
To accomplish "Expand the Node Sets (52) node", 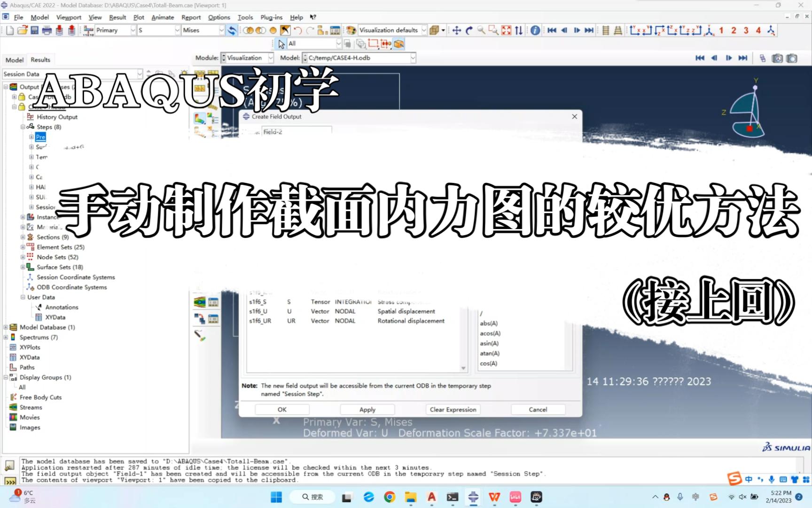I will coord(23,257).
